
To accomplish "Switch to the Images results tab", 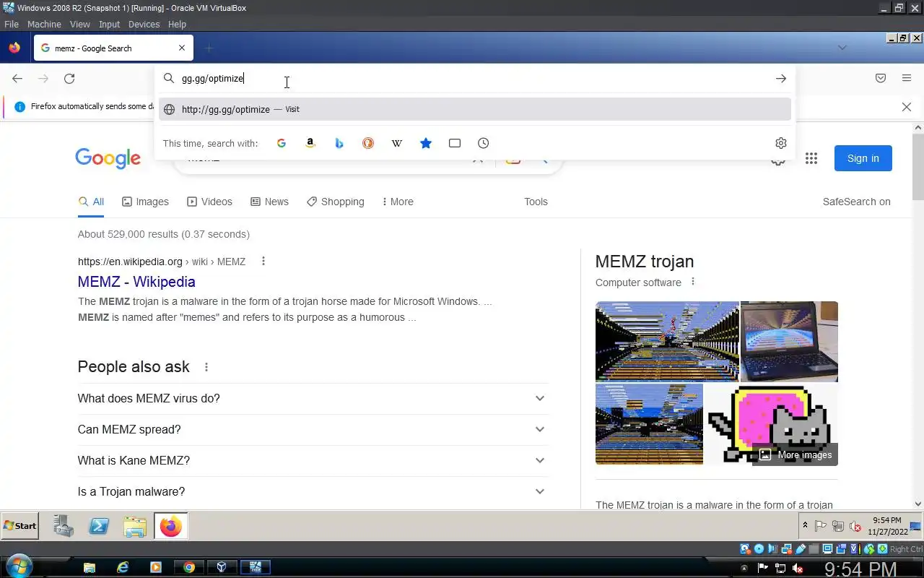I will (145, 202).
